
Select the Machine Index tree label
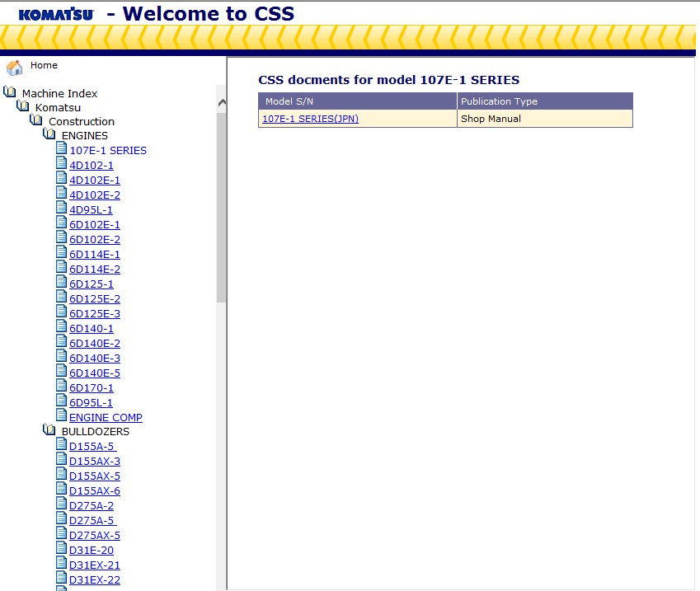59,93
